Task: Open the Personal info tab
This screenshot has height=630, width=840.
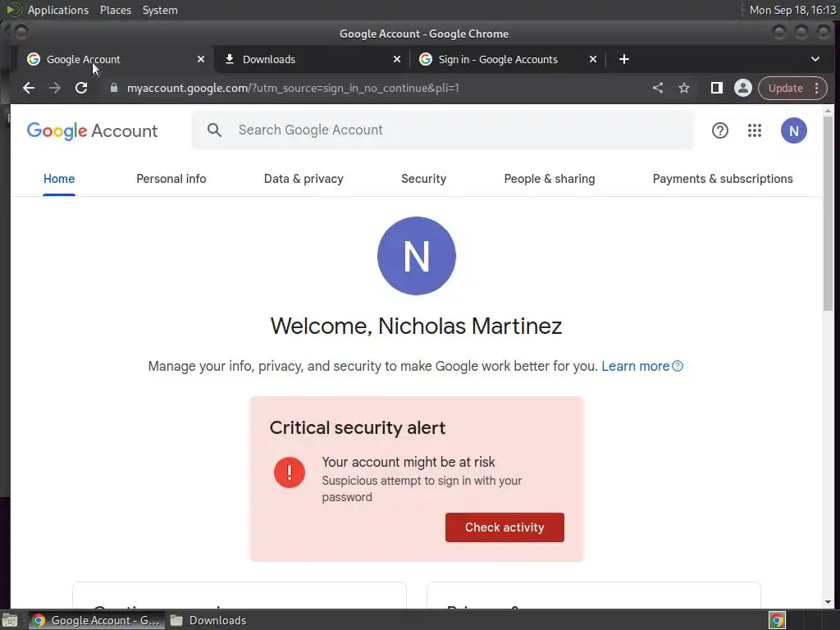Action: [171, 179]
